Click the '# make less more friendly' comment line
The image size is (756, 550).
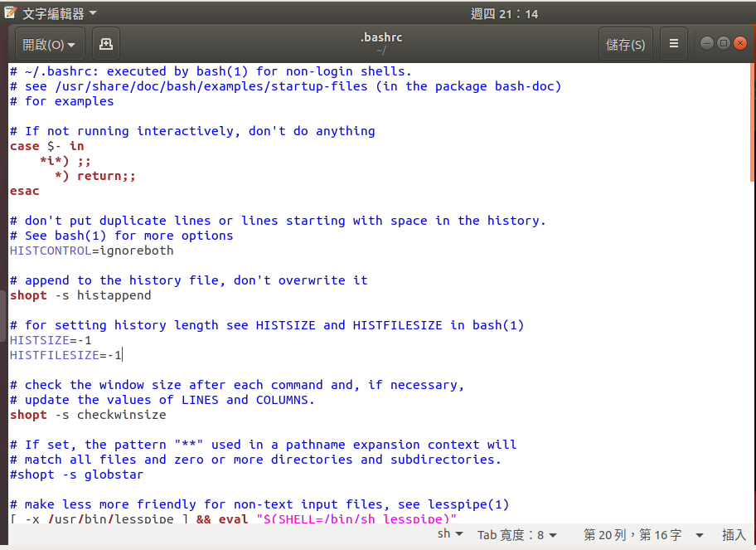coord(259,504)
